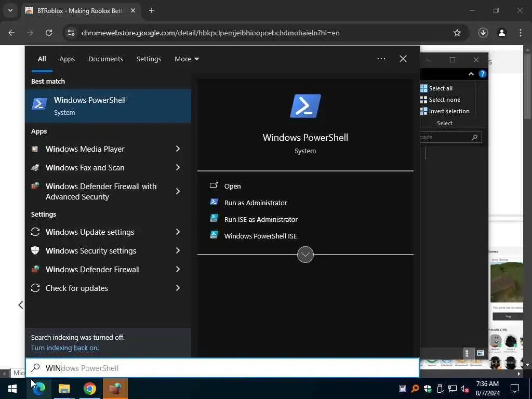Open the Chrome three-dot menu
The width and height of the screenshot is (532, 399).
point(521,33)
